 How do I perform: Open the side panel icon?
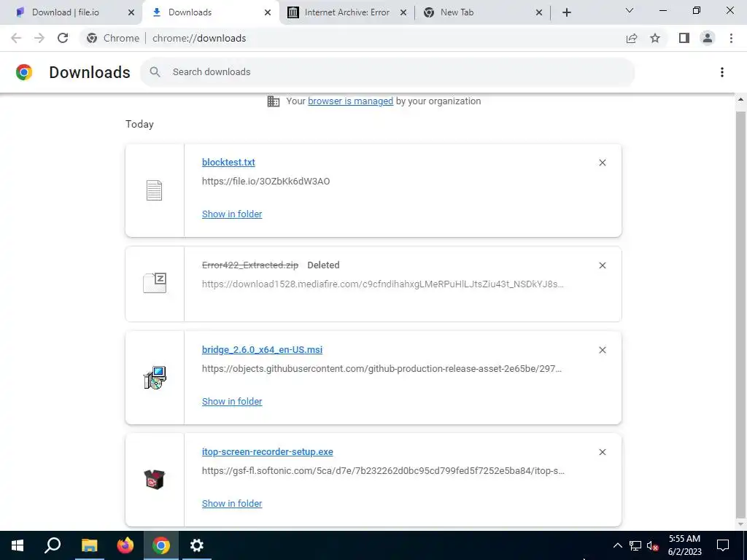click(x=684, y=38)
